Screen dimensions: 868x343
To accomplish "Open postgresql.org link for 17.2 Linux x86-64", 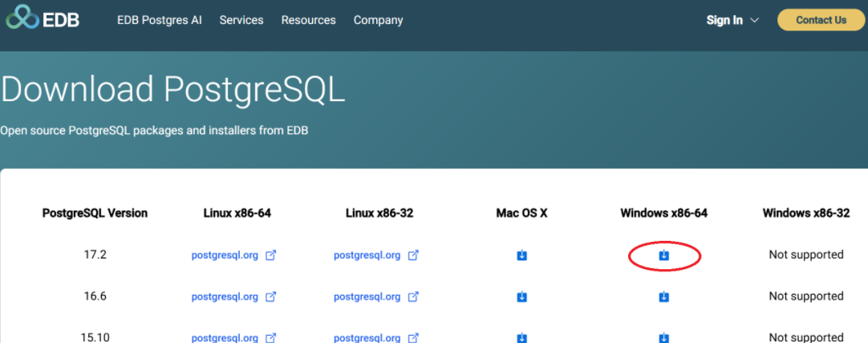I will pos(225,255).
